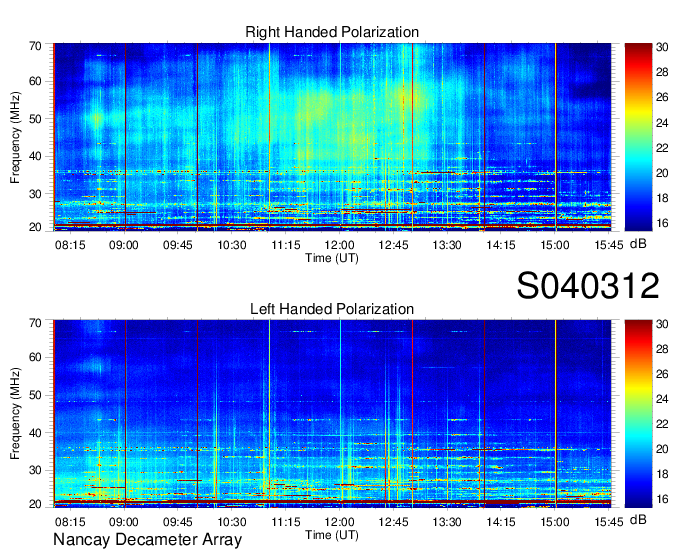Click the dB unit label of the bottom colorbar

tap(638, 519)
